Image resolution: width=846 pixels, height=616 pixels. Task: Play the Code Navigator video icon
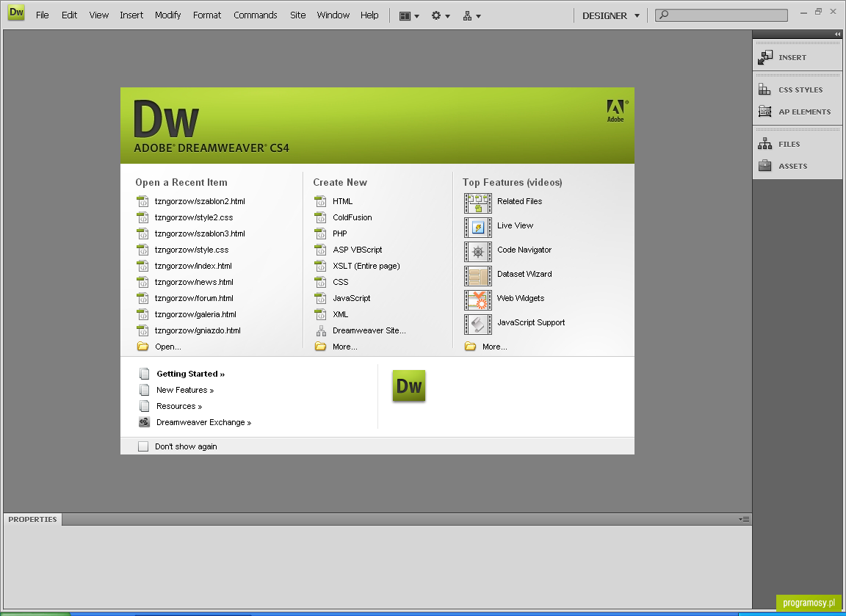(x=478, y=252)
